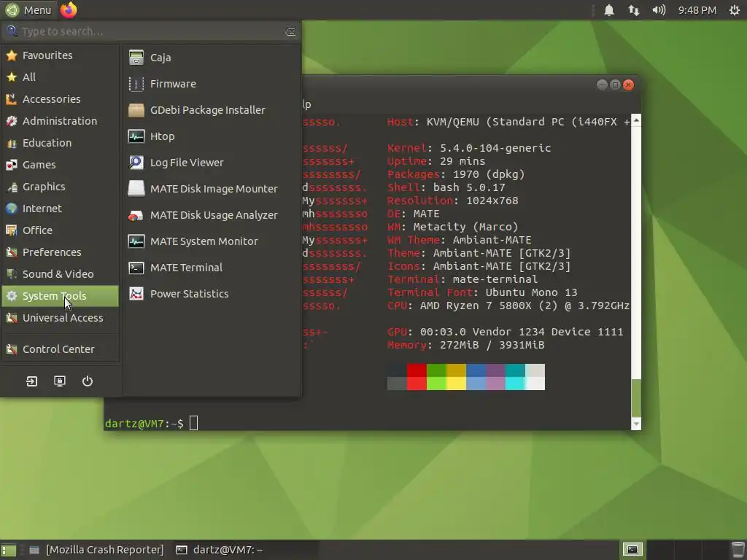Open the Sound & Video category
This screenshot has height=560, width=747.
click(x=60, y=274)
